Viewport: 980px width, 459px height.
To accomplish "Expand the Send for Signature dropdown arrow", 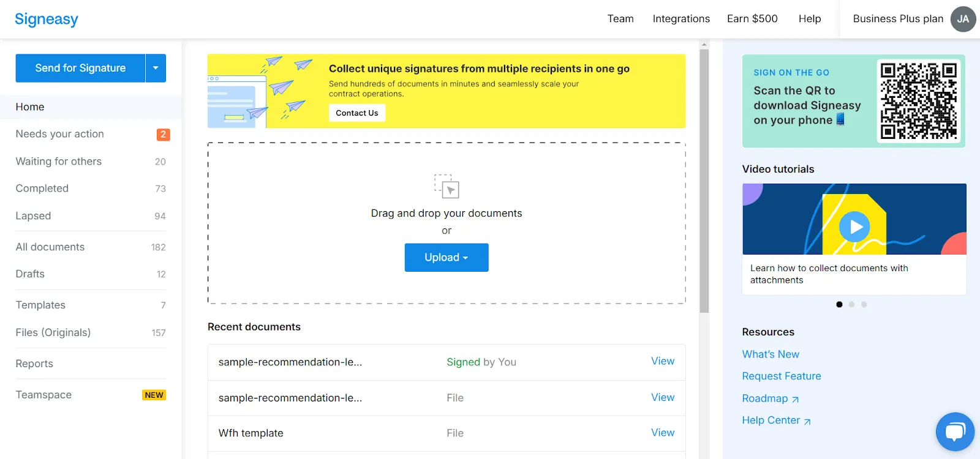I will [156, 68].
